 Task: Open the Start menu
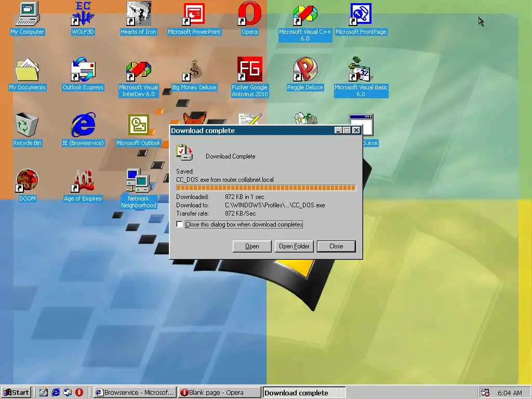(x=16, y=393)
